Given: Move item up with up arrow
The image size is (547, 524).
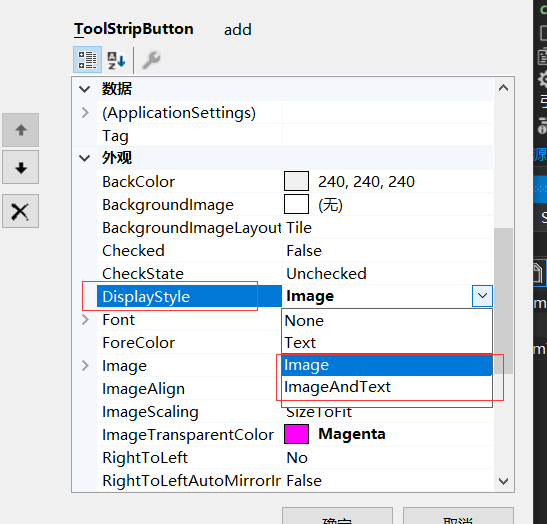Looking at the screenshot, I should coord(21,130).
